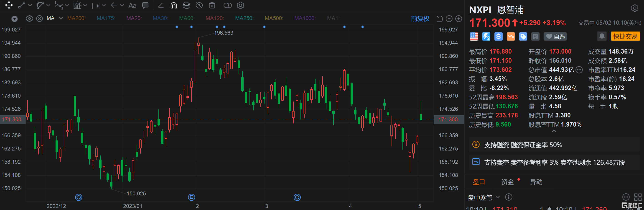The image size is (644, 210).
Task: Switch to the 资金 tab
Action: [507, 182]
